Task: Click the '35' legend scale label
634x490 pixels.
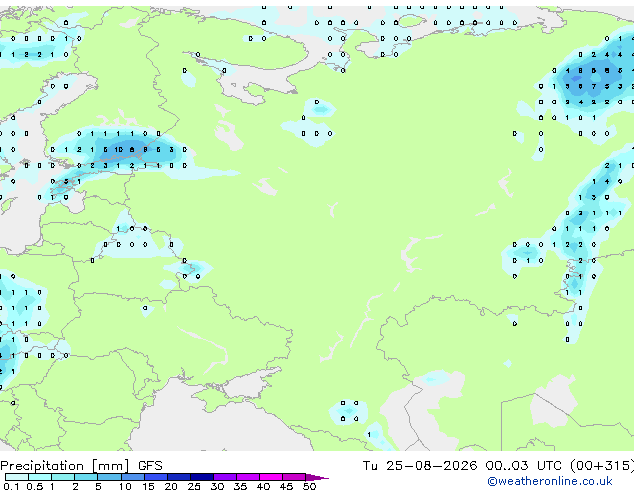Action: click(x=240, y=486)
